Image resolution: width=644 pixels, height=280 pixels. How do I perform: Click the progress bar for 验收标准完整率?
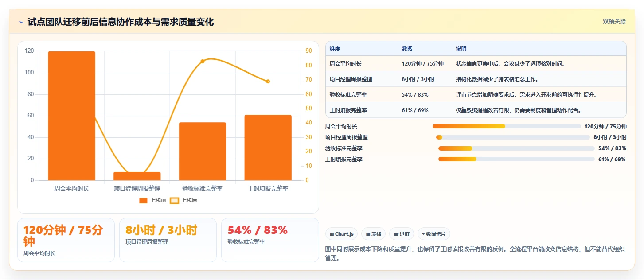(516, 148)
